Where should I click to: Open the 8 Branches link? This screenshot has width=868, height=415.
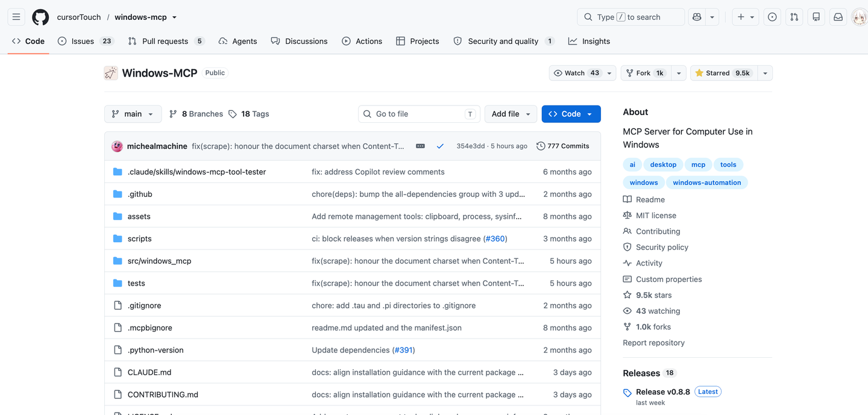tap(196, 114)
